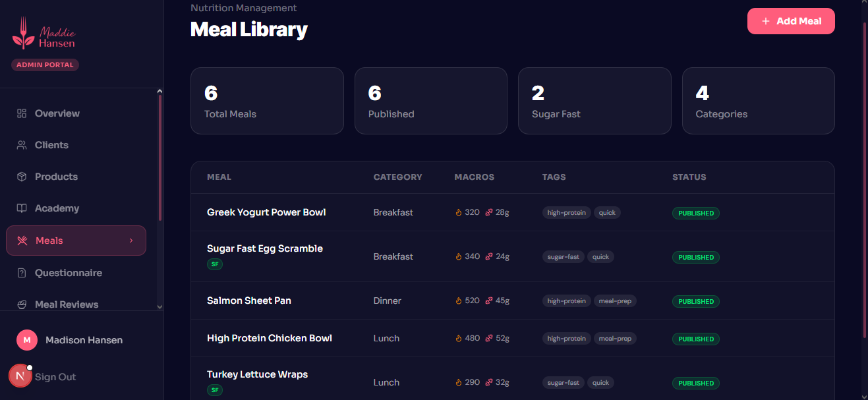Viewport: 868px width, 400px height.
Task: Select the Sugar Fast stat card
Action: (x=594, y=101)
